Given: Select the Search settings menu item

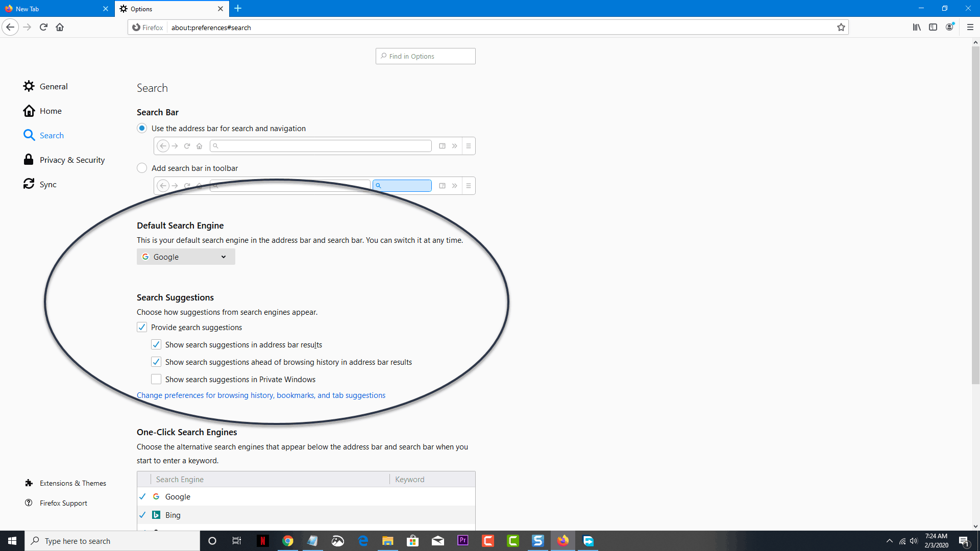Looking at the screenshot, I should pyautogui.click(x=52, y=135).
